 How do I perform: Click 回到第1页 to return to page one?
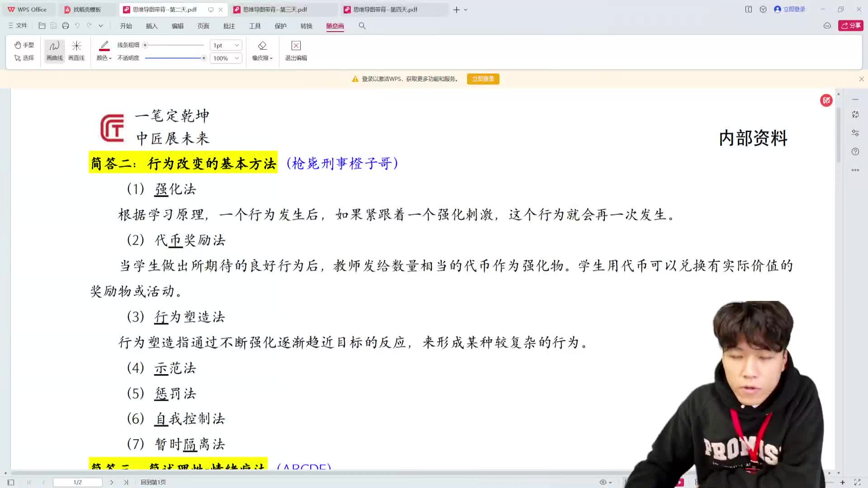pos(154,482)
